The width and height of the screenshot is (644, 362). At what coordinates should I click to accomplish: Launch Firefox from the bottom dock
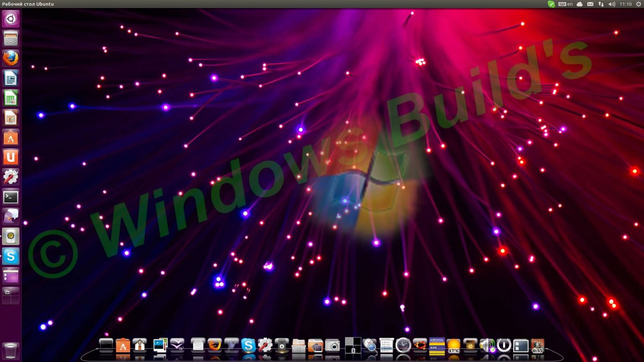click(x=215, y=346)
